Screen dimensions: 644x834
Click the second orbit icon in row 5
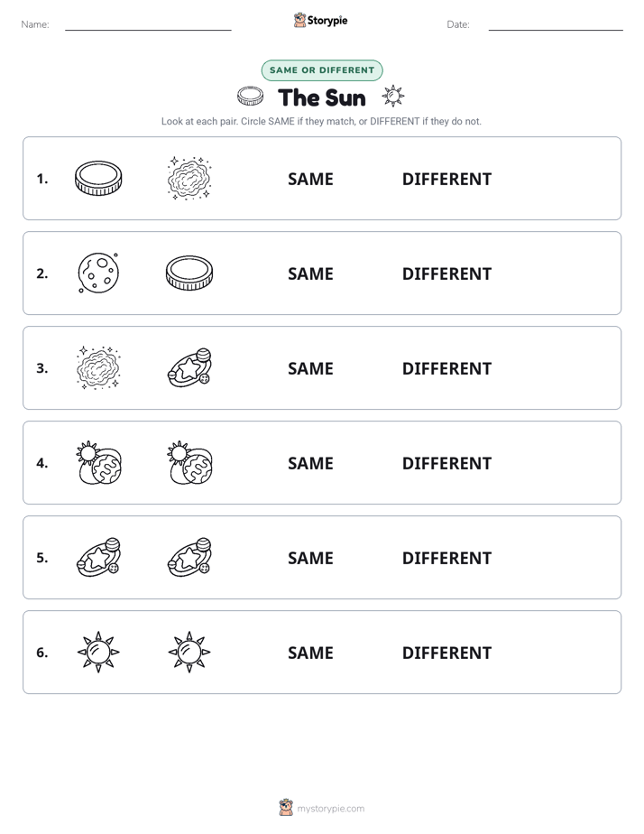click(x=189, y=557)
